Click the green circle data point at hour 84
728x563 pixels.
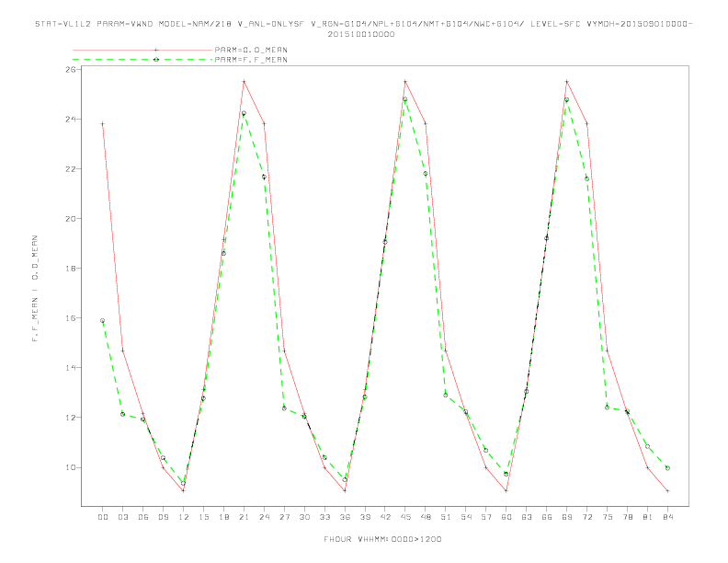667,468
